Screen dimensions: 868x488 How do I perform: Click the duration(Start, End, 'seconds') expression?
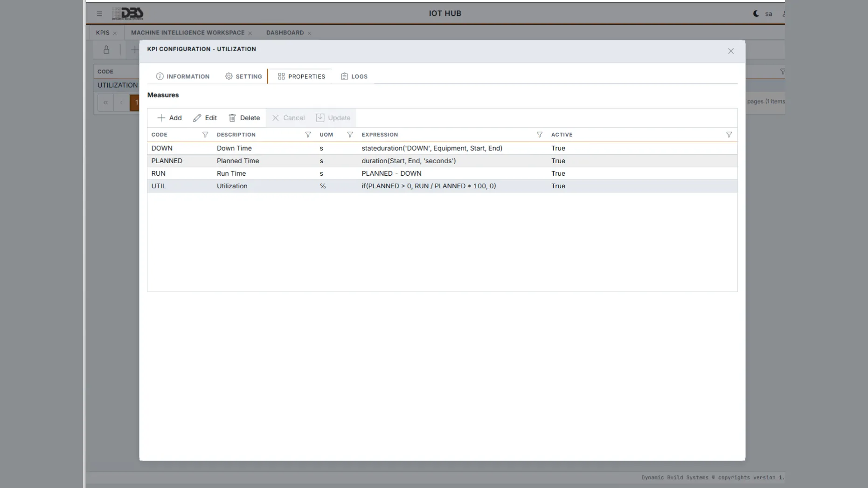pos(409,161)
